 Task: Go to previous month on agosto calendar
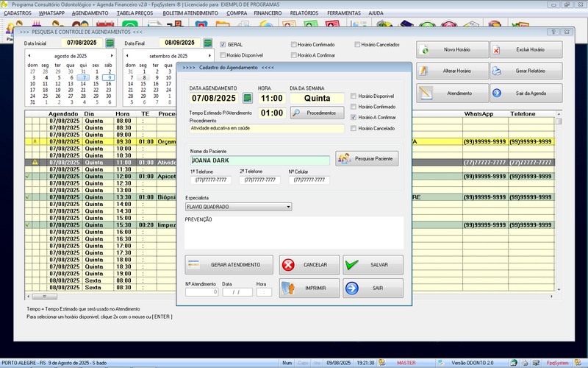pyautogui.click(x=29, y=56)
